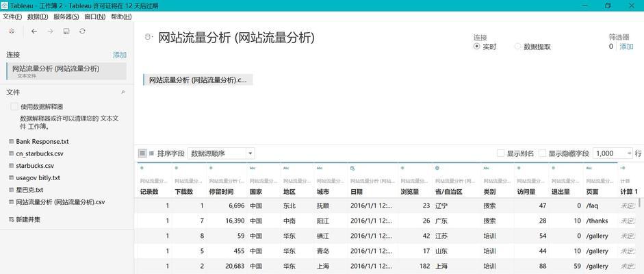
Task: Click 新建并集 to create a union
Action: [x=28, y=220]
